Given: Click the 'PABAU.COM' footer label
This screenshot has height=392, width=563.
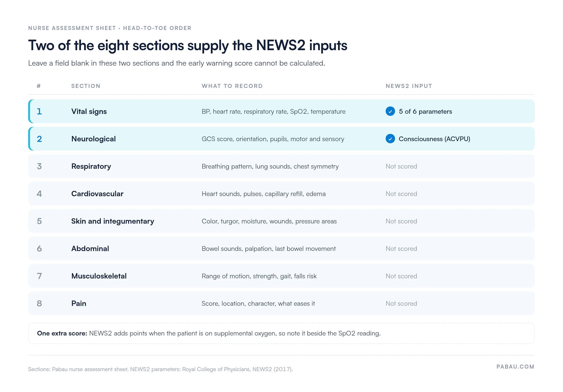Looking at the screenshot, I should pyautogui.click(x=515, y=366).
